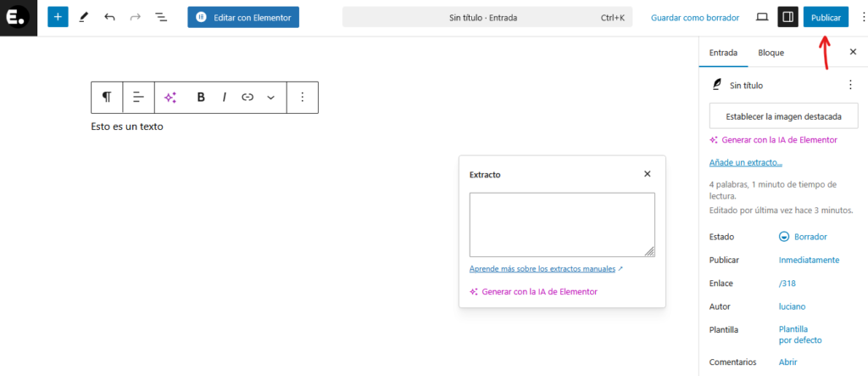Open the document overview list icon

(x=161, y=17)
